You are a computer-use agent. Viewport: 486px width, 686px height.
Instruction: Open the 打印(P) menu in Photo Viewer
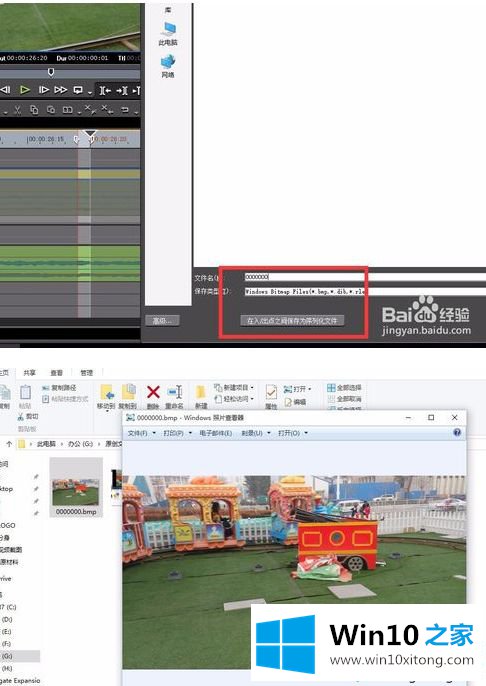coord(177,433)
